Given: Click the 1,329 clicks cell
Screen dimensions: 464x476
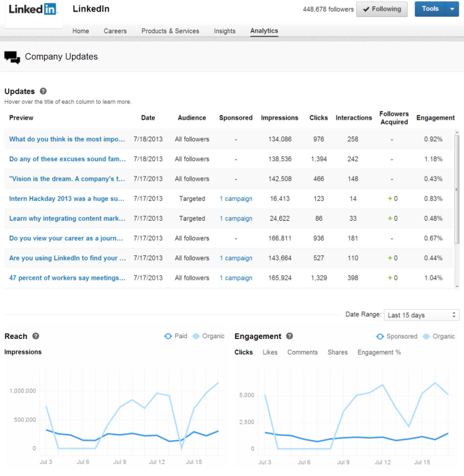Looking at the screenshot, I should coord(319,278).
